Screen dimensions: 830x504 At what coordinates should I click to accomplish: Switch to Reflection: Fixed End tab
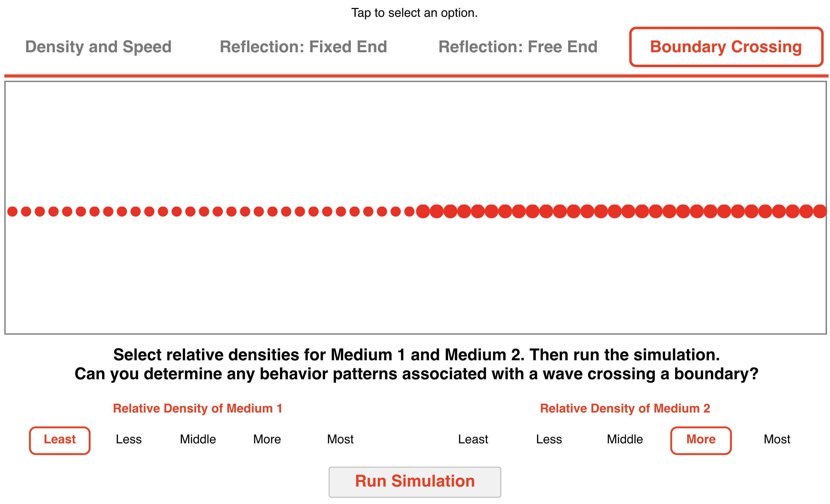point(303,47)
